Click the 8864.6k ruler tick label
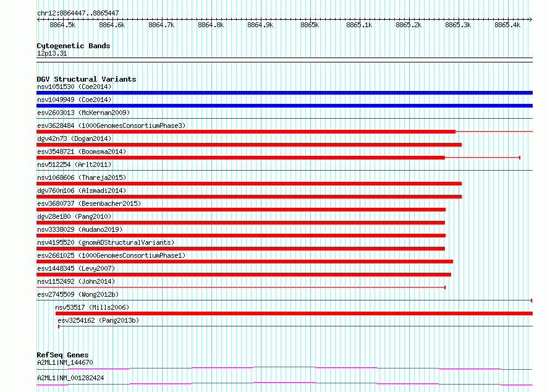 [112, 25]
